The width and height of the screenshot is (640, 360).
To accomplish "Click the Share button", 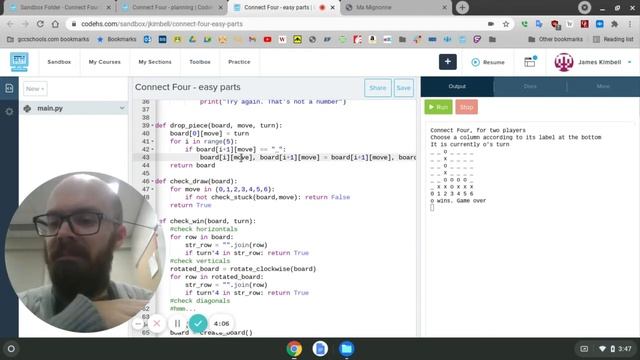I will click(x=378, y=88).
